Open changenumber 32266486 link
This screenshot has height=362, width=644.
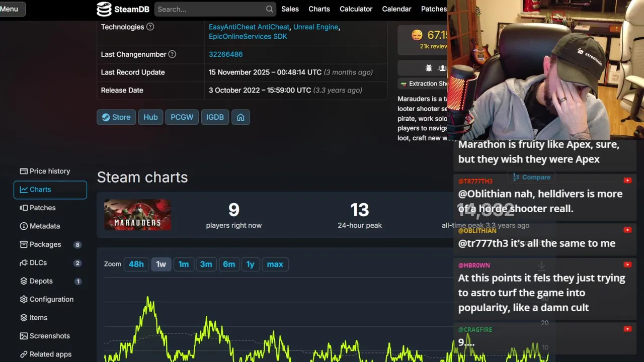[225, 54]
